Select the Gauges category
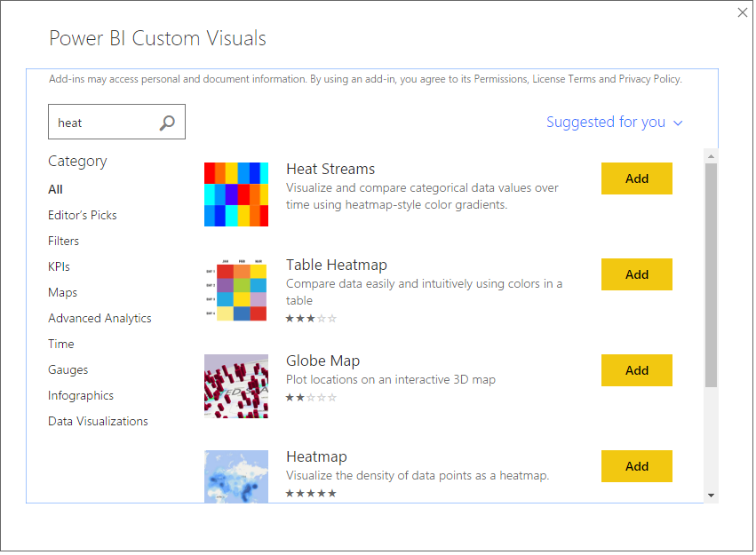The height and width of the screenshot is (555, 756). [x=68, y=370]
